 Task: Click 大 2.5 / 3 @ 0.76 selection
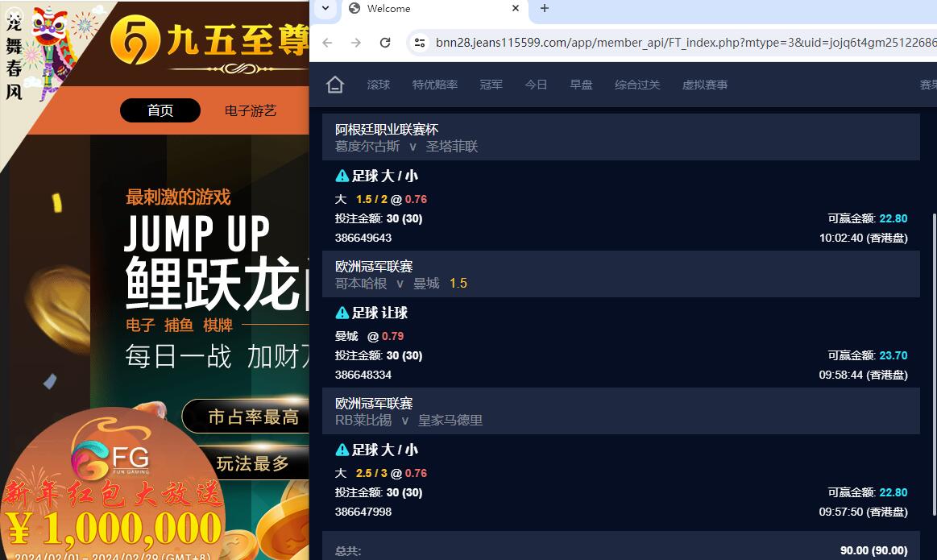[380, 473]
